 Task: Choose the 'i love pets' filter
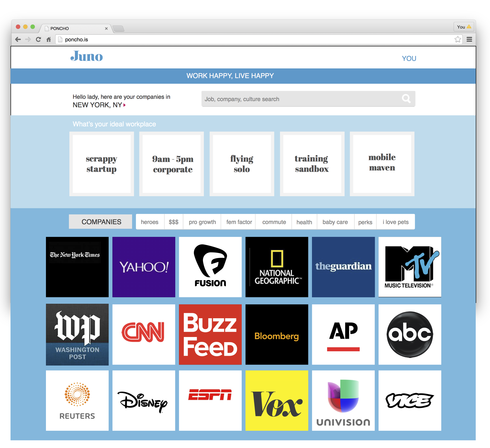click(395, 222)
